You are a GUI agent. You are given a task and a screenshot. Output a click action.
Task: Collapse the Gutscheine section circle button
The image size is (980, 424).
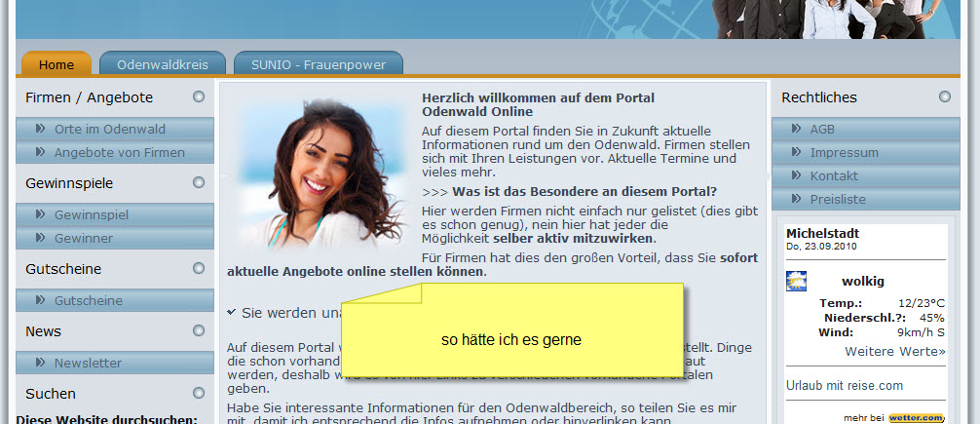click(199, 268)
